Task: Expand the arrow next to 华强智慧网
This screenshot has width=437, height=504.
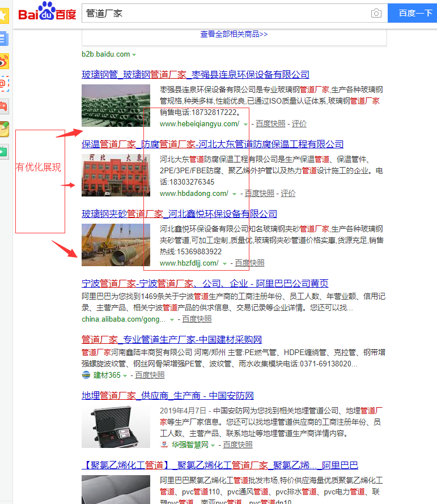Action: tap(213, 445)
